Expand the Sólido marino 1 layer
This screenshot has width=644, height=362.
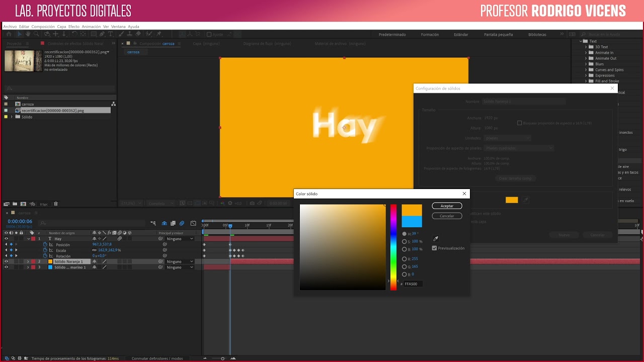(28, 267)
